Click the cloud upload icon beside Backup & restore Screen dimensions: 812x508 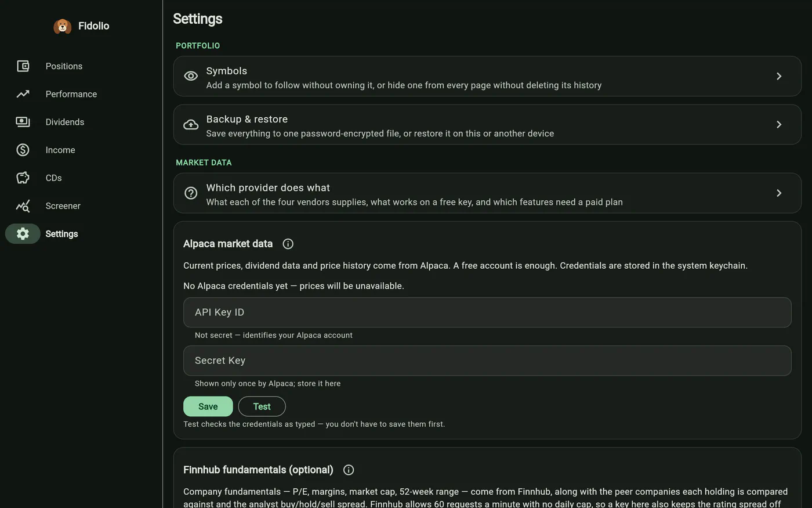(x=191, y=124)
